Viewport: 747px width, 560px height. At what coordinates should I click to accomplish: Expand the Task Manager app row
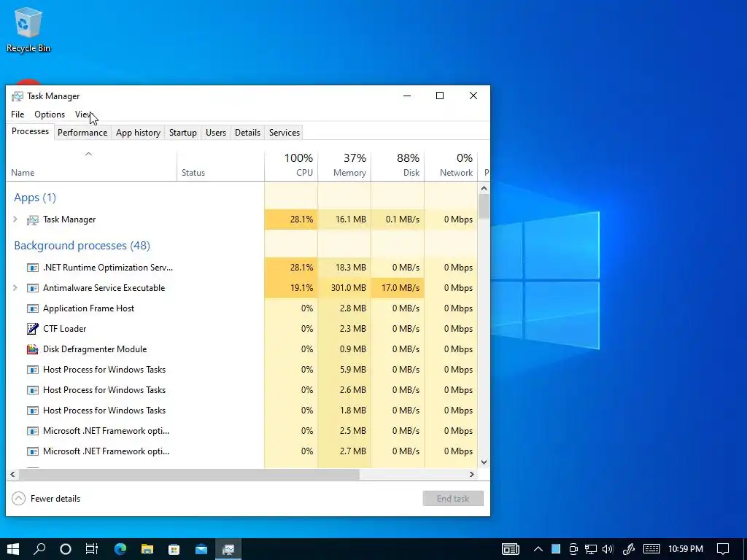coord(15,219)
